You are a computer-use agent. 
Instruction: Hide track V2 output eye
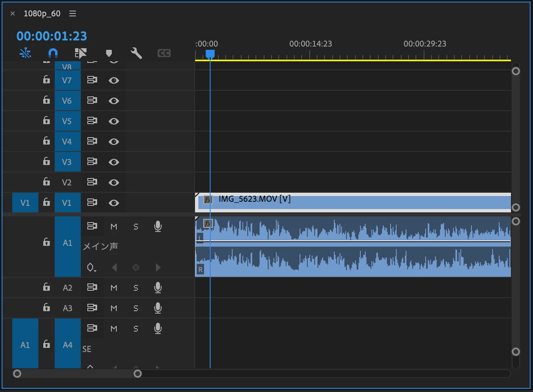click(x=114, y=183)
